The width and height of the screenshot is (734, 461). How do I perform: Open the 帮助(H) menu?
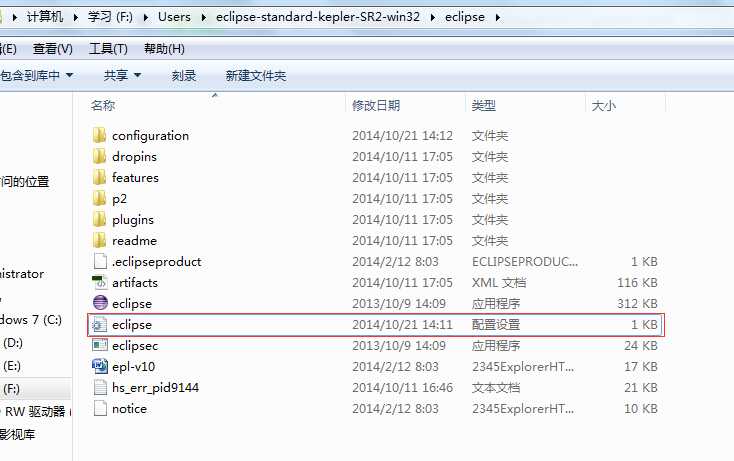pos(164,49)
